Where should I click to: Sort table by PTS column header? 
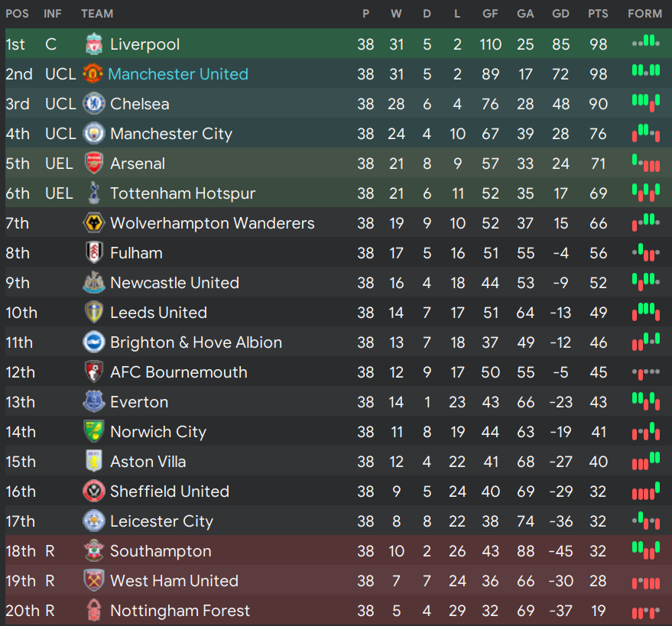coord(598,14)
